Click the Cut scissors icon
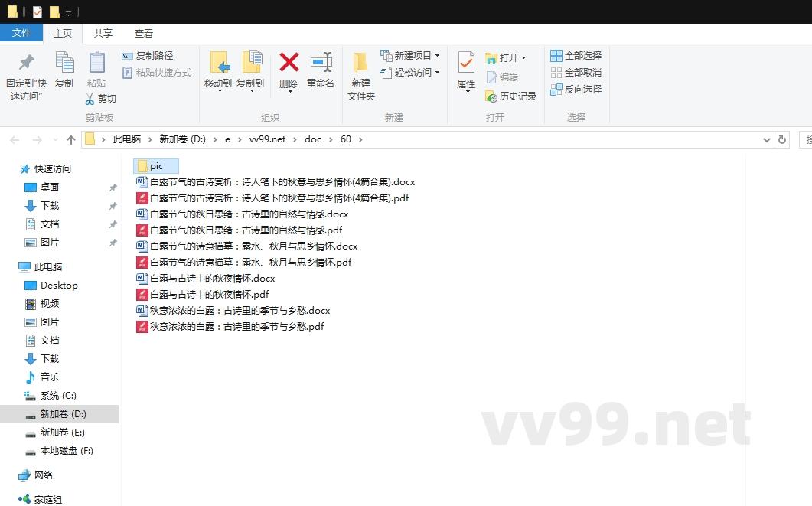Image resolution: width=812 pixels, height=506 pixels. 90,99
